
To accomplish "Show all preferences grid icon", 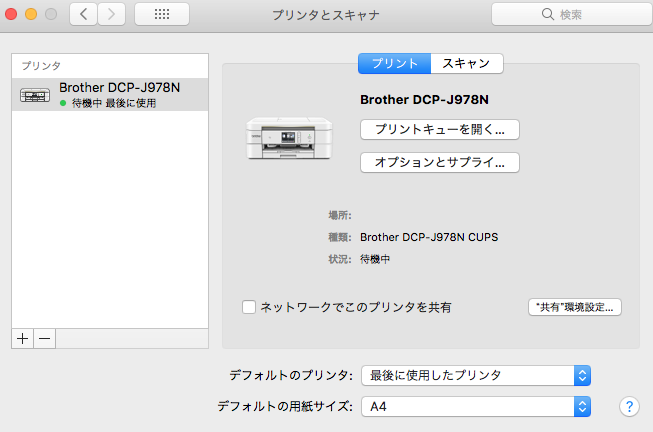I will coord(162,14).
